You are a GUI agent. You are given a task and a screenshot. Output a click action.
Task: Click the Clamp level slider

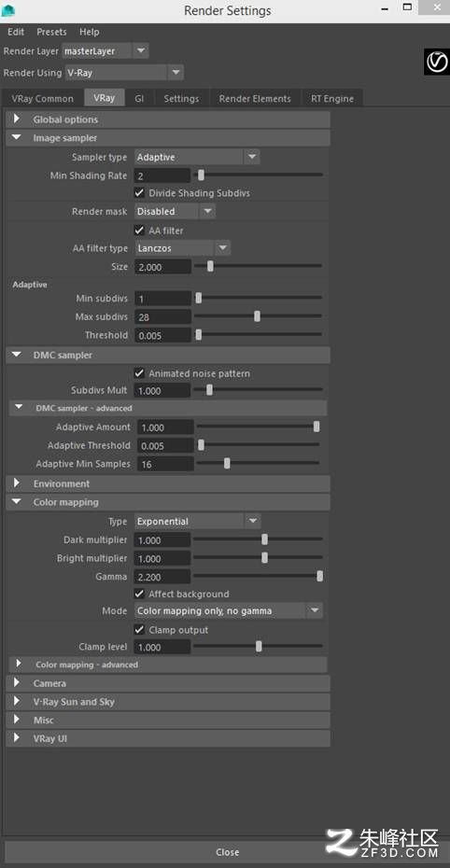point(258,647)
